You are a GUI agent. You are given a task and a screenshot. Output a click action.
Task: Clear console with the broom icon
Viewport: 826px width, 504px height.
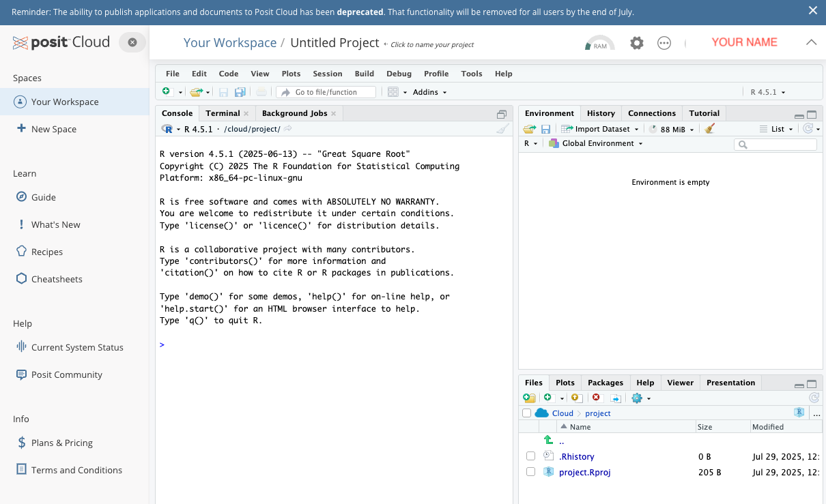502,129
